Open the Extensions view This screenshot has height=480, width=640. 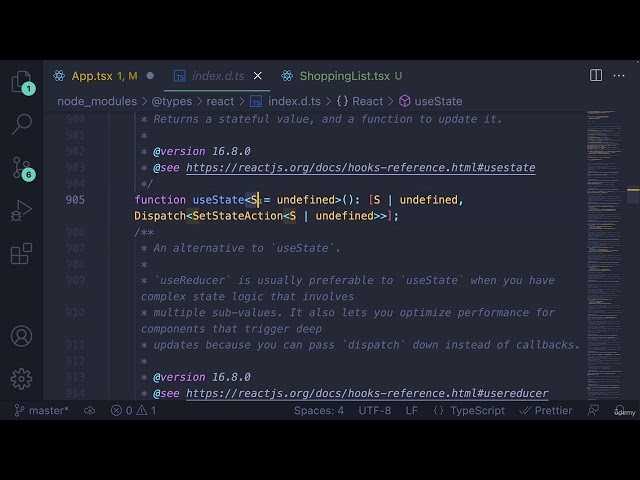tap(21, 253)
